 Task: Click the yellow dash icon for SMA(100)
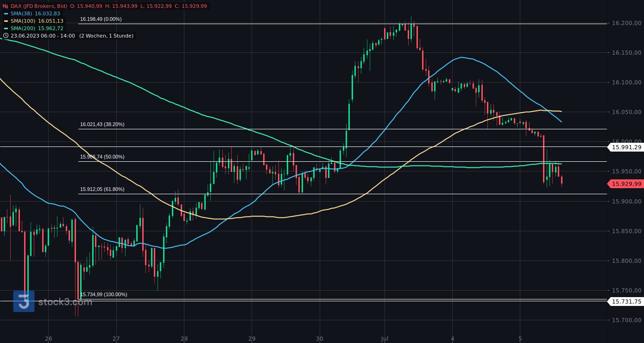click(5, 21)
